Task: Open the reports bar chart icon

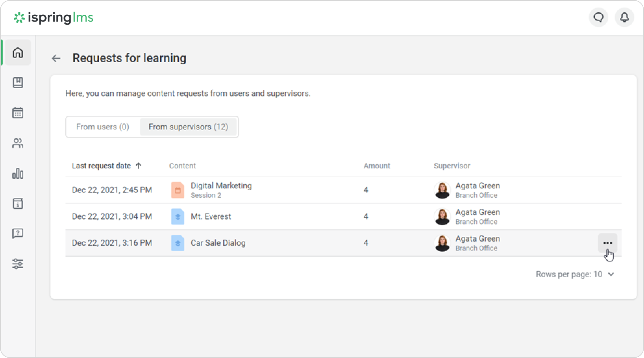Action: point(18,174)
